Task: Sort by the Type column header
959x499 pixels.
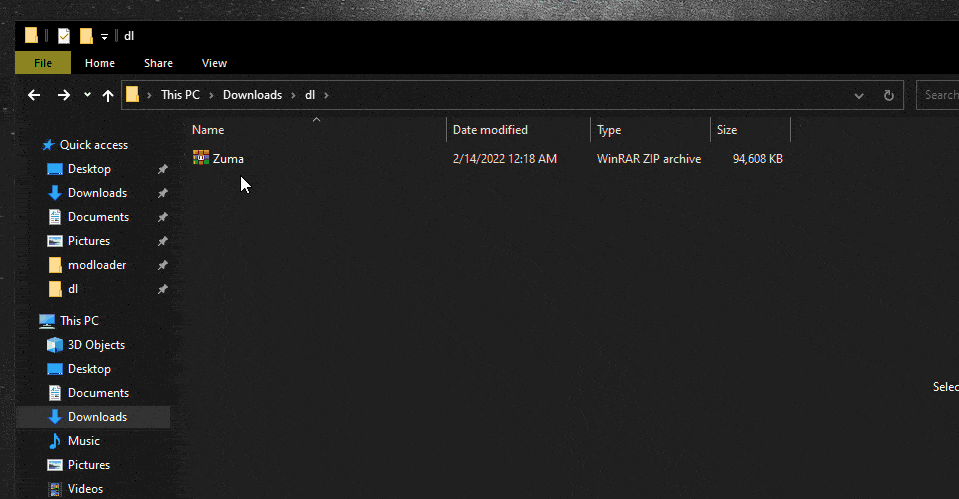Action: (x=609, y=130)
